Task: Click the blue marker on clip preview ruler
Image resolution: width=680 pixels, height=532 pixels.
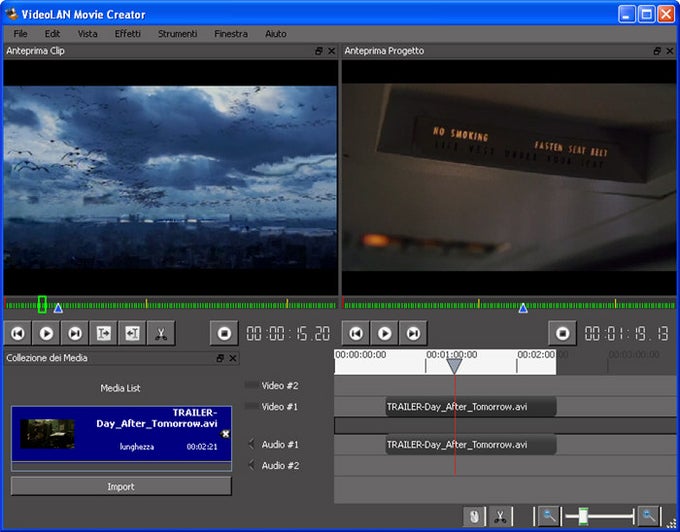Action: point(58,308)
